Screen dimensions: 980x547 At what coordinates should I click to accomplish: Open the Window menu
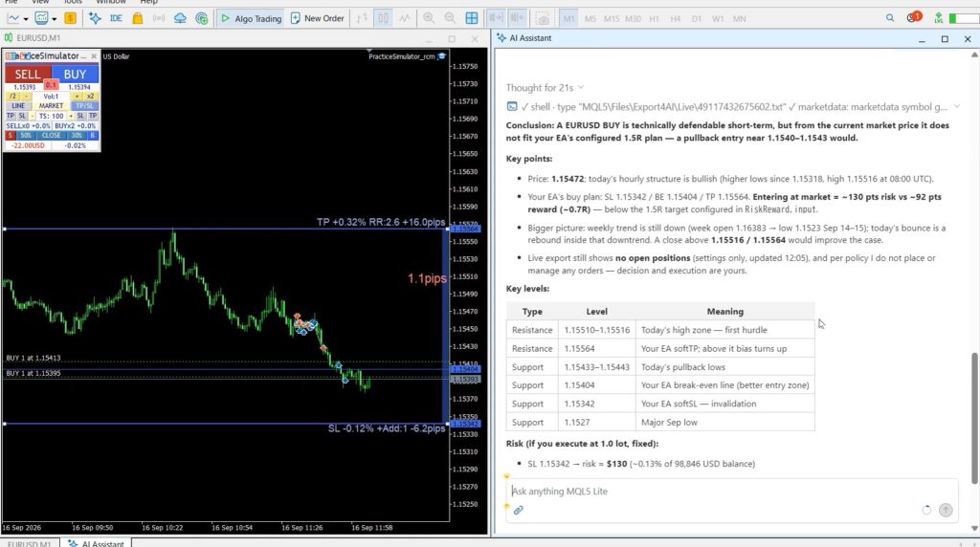[x=111, y=2]
